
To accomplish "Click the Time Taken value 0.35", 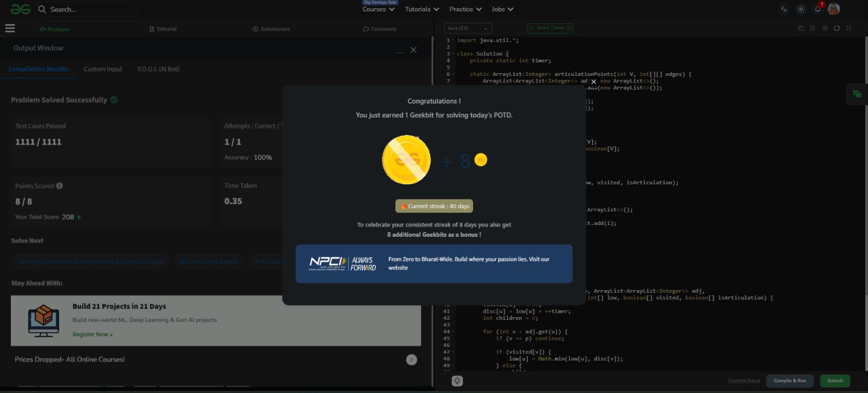I will click(233, 201).
